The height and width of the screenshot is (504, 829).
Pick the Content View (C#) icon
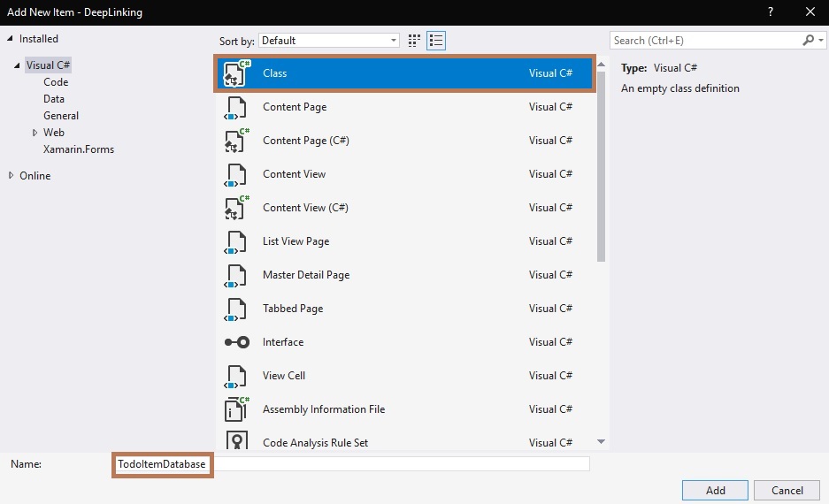tap(236, 208)
